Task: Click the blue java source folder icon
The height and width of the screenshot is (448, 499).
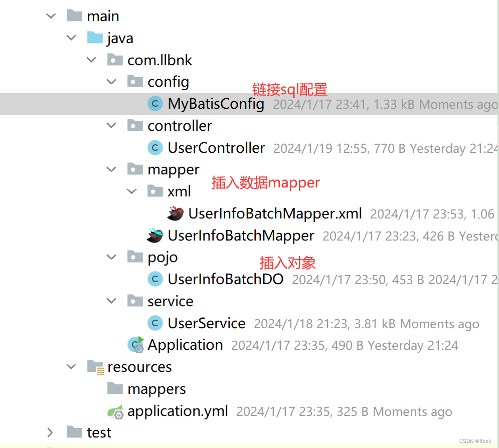Action: [x=95, y=38]
